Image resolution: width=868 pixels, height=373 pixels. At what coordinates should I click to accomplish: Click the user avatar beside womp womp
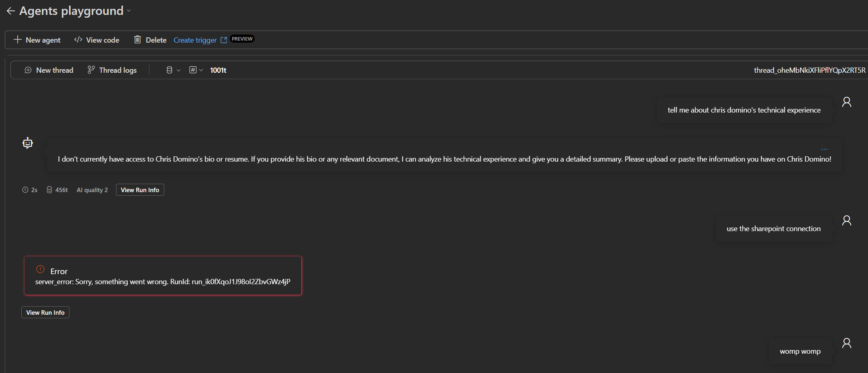[x=847, y=343]
